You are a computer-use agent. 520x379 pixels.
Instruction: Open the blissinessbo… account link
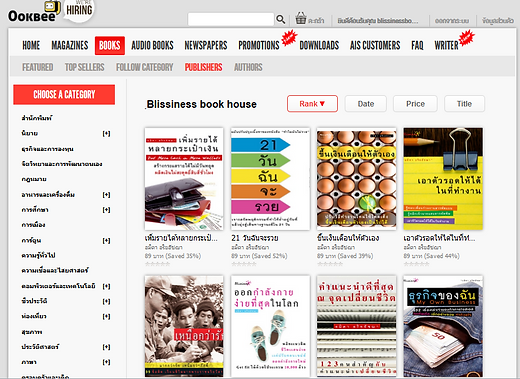click(378, 21)
